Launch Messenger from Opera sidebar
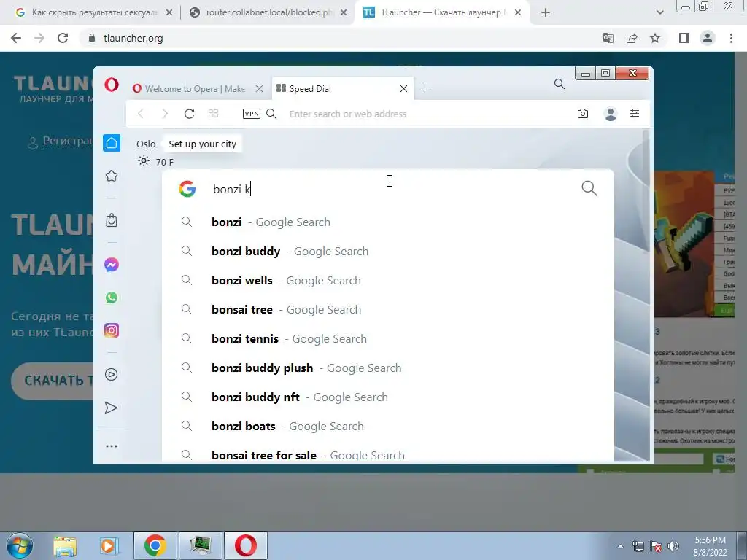This screenshot has height=560, width=747. coord(112,264)
